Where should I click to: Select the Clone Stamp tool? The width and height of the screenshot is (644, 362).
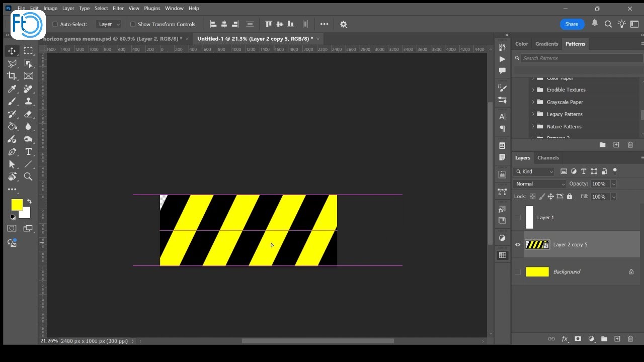[28, 101]
